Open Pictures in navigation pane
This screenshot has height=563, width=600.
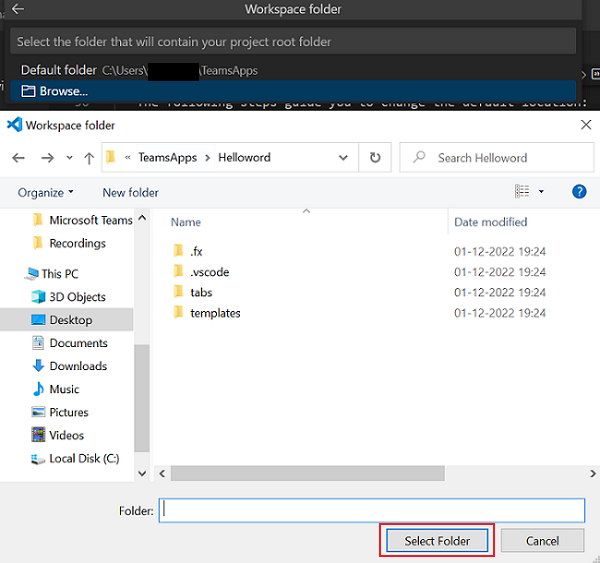[x=60, y=412]
